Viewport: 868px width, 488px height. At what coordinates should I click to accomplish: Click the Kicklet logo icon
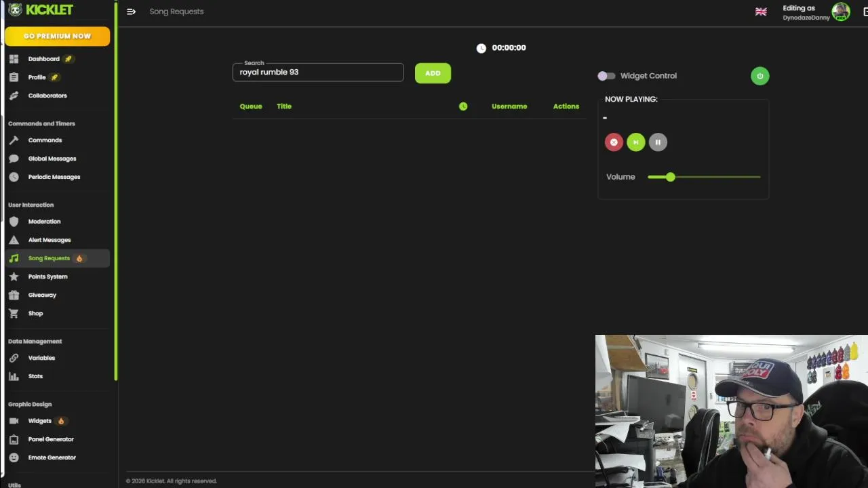pos(15,9)
